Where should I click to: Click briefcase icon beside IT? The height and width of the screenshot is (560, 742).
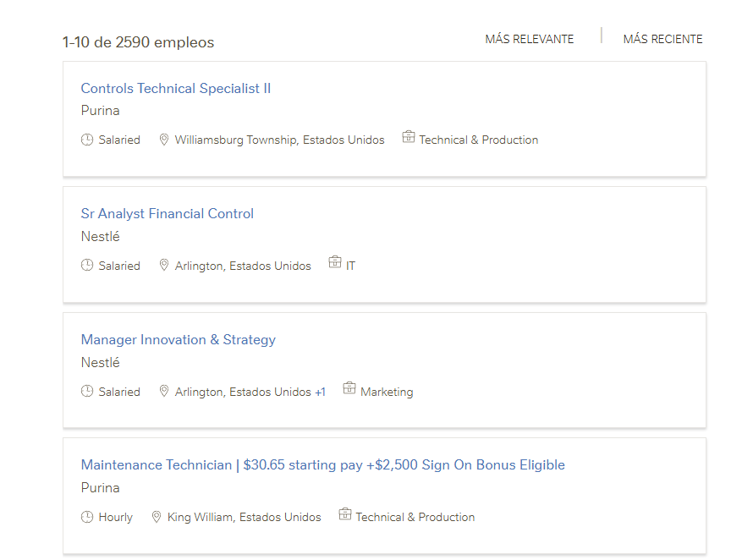[335, 262]
